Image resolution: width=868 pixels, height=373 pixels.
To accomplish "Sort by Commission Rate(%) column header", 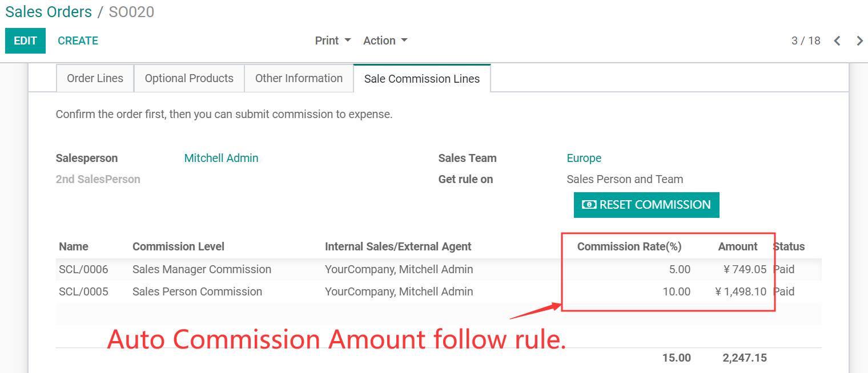I will 629,246.
